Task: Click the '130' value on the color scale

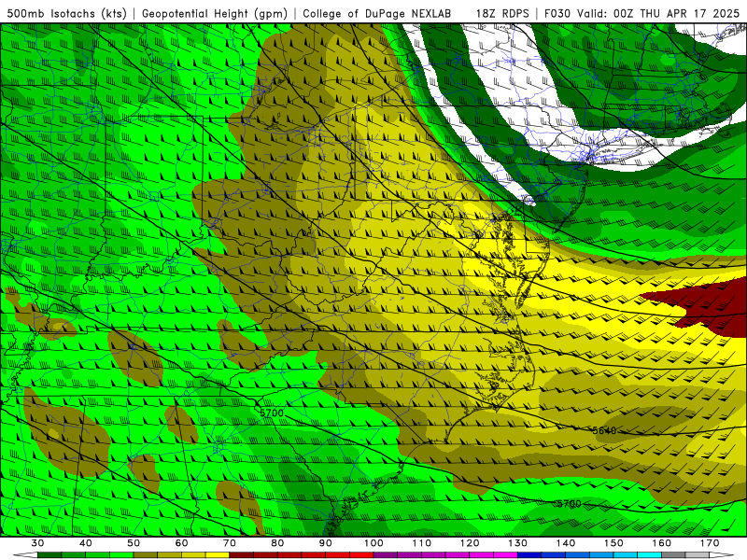Action: tap(518, 543)
